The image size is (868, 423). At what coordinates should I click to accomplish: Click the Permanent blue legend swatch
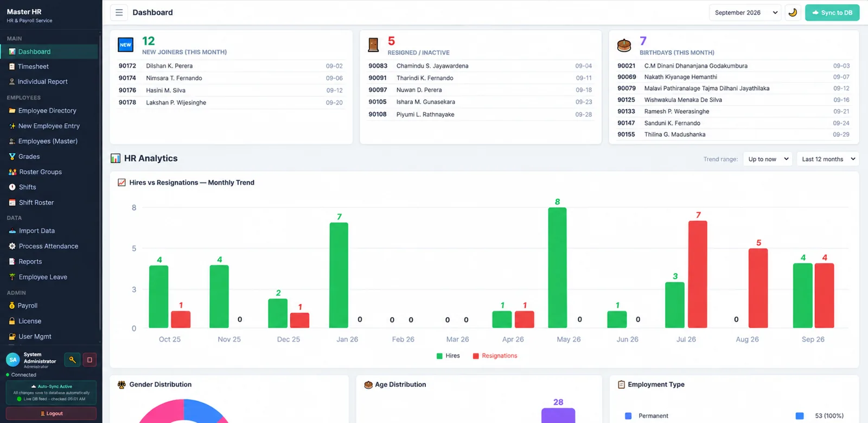(628, 416)
